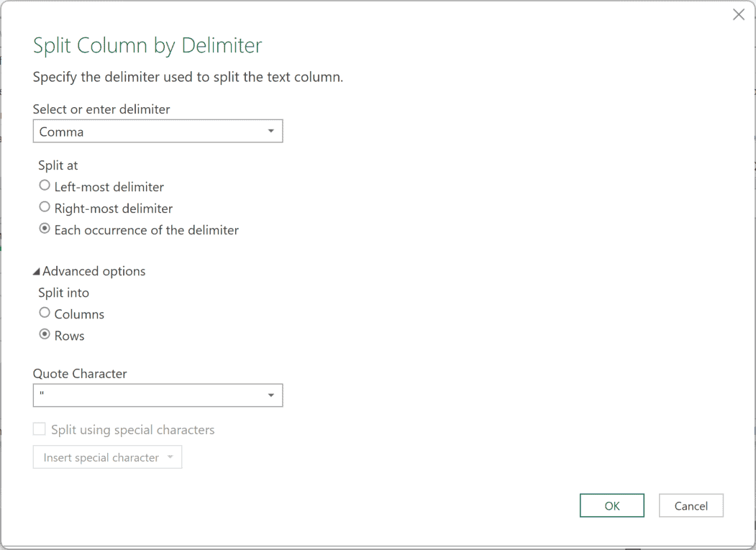Click the Cancel button

[x=691, y=505]
